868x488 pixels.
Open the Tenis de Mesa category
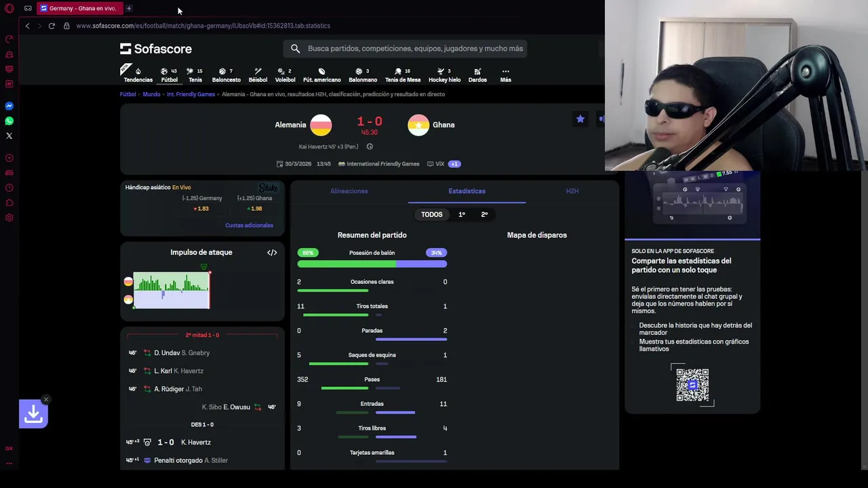[403, 75]
